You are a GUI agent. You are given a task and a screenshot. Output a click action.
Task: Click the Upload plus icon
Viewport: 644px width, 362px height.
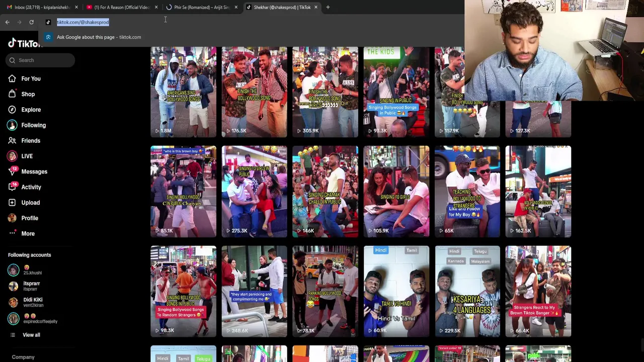(x=12, y=203)
